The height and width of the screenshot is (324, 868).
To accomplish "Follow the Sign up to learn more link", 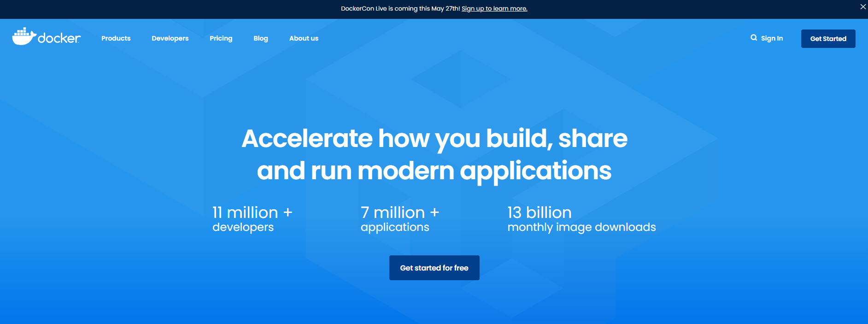I will click(x=494, y=8).
